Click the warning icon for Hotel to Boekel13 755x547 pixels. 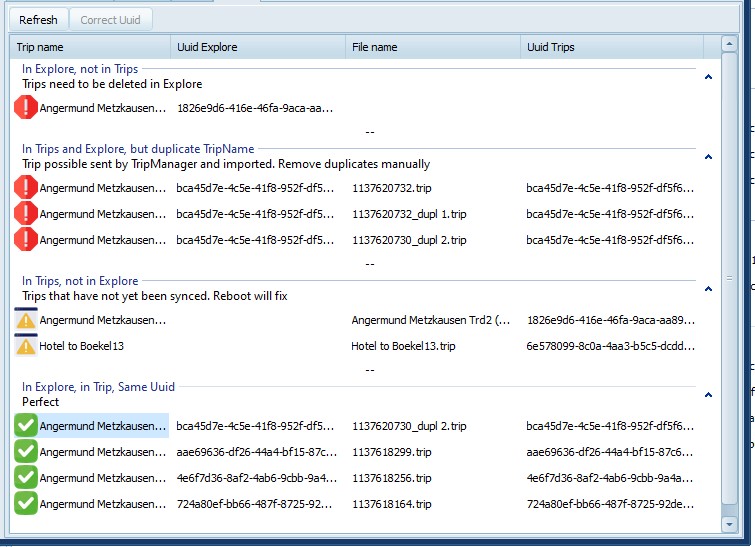click(x=26, y=346)
